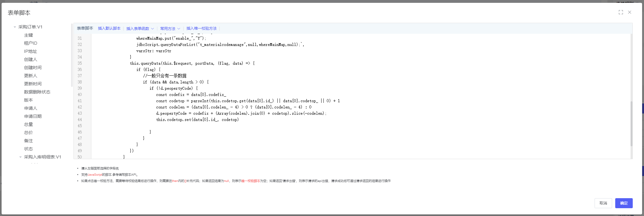This screenshot has height=216, width=644.
Task: Pick the 总价 field from tree
Action: [28, 133]
